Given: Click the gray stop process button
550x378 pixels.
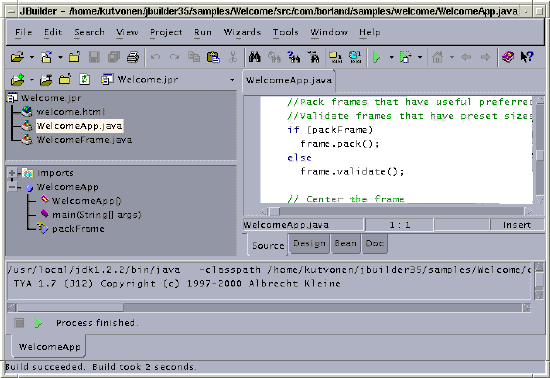Looking at the screenshot, I should point(19,323).
